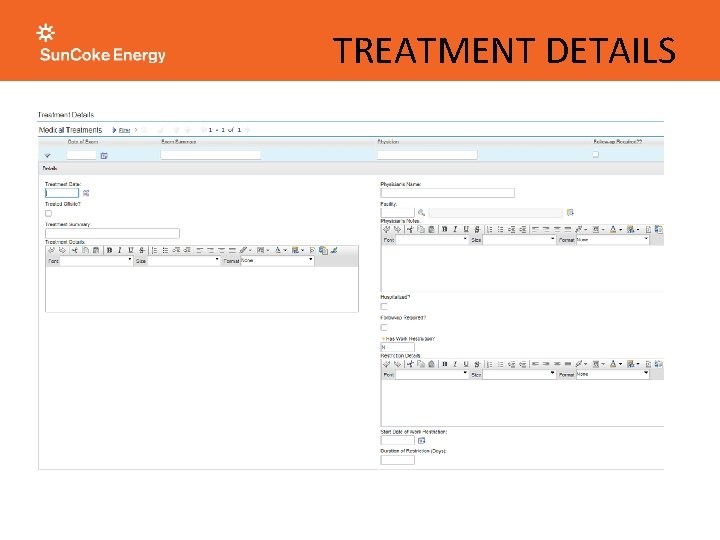
Task: Click magnifier lookup icon next to Facility
Action: (421, 213)
